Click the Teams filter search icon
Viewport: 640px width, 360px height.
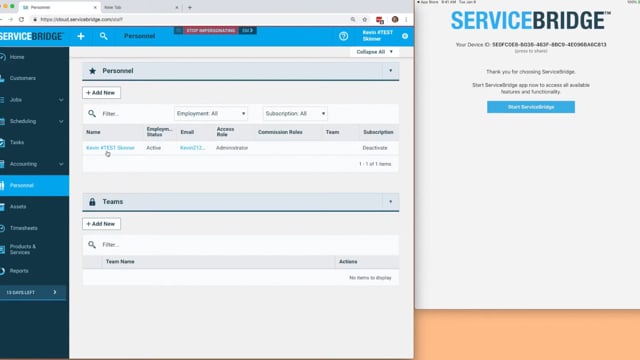(x=92, y=244)
